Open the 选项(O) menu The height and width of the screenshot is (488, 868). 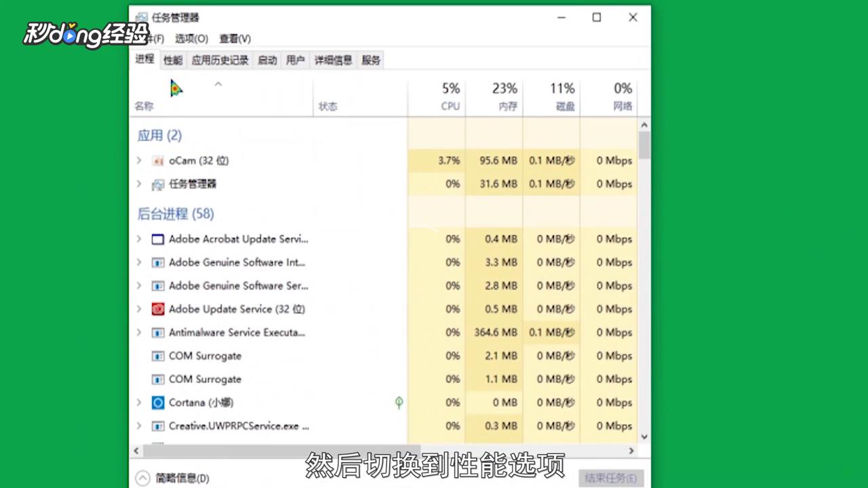point(191,39)
